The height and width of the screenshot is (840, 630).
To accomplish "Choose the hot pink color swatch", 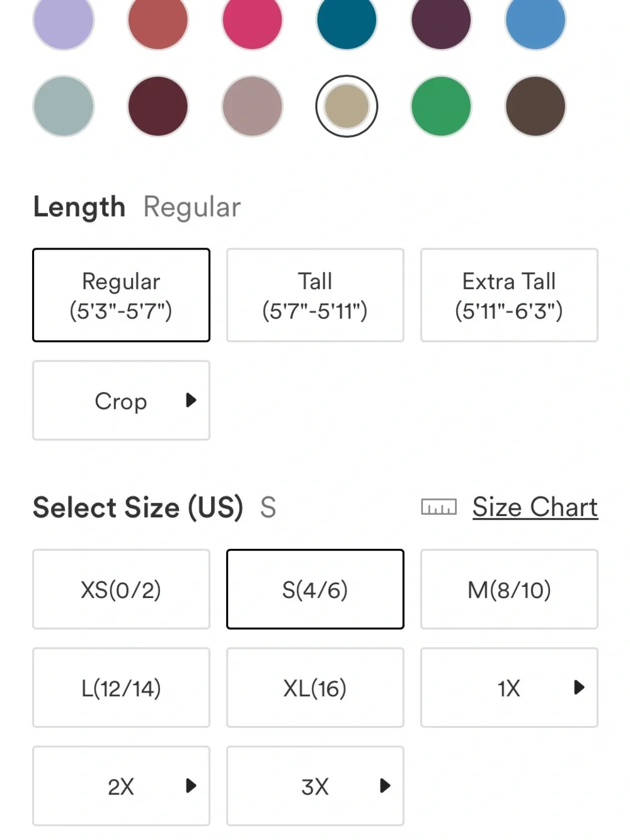I will pos(252,20).
